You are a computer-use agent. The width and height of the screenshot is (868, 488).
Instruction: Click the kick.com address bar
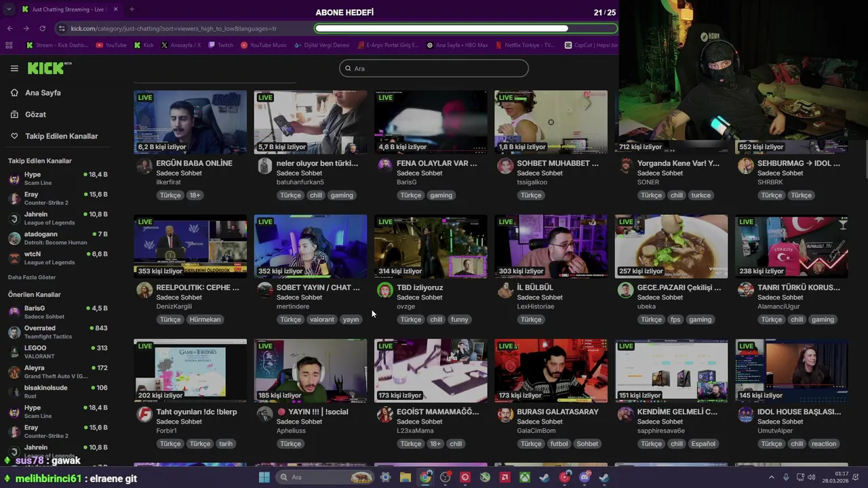(x=183, y=28)
